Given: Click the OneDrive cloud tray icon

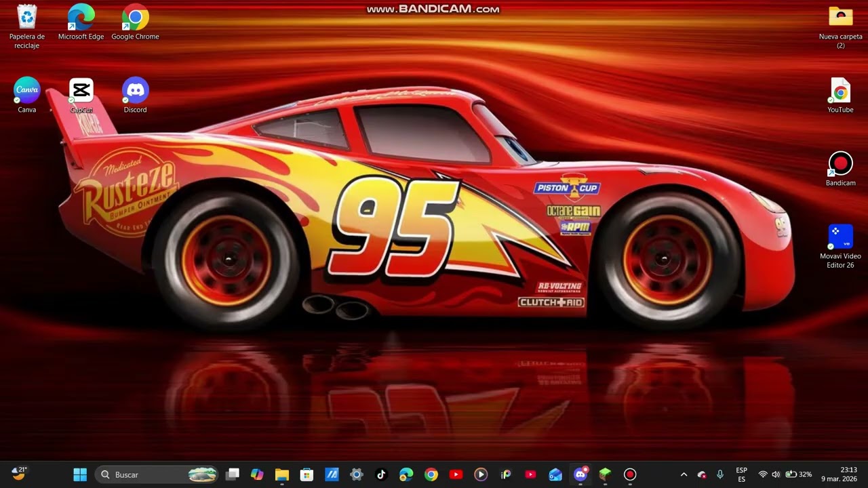Looking at the screenshot, I should coord(702,474).
